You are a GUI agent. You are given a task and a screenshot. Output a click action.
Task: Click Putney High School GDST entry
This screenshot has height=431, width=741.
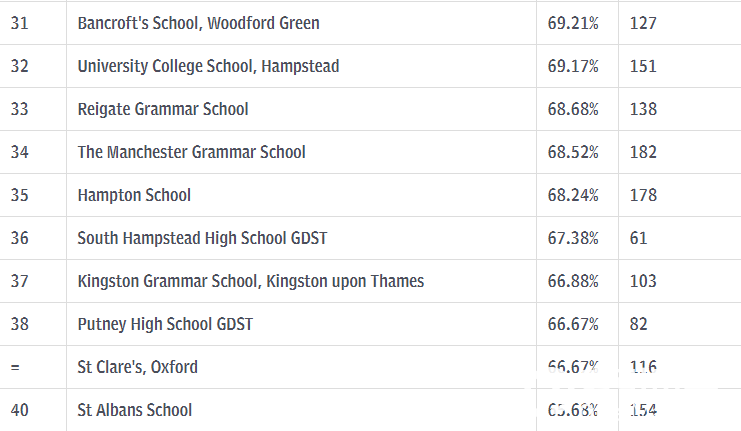[x=165, y=324]
